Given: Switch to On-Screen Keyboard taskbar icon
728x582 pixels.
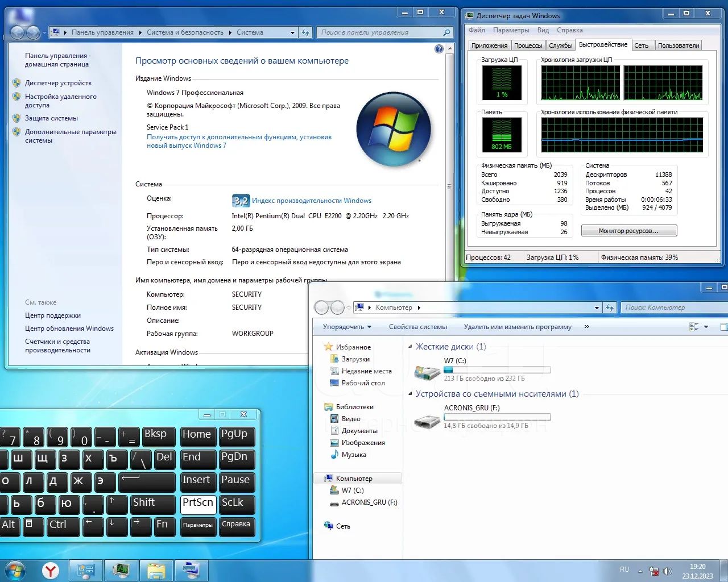Looking at the screenshot, I should [191, 571].
